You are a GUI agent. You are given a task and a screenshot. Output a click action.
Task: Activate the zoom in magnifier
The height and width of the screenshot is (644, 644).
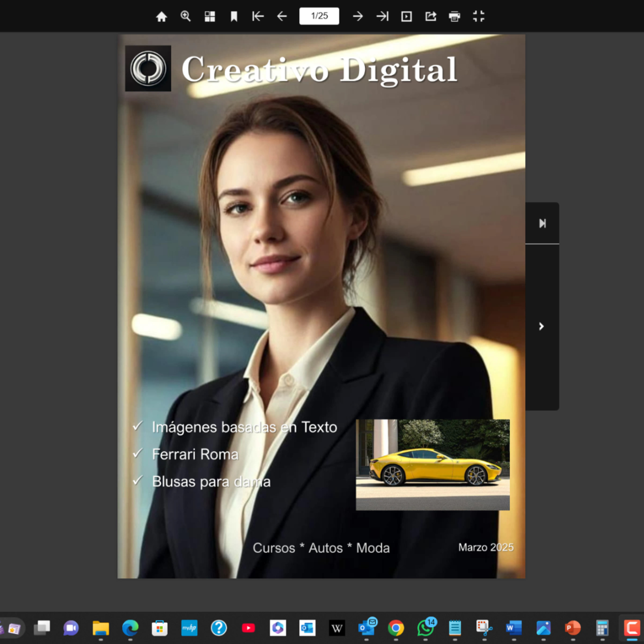186,16
